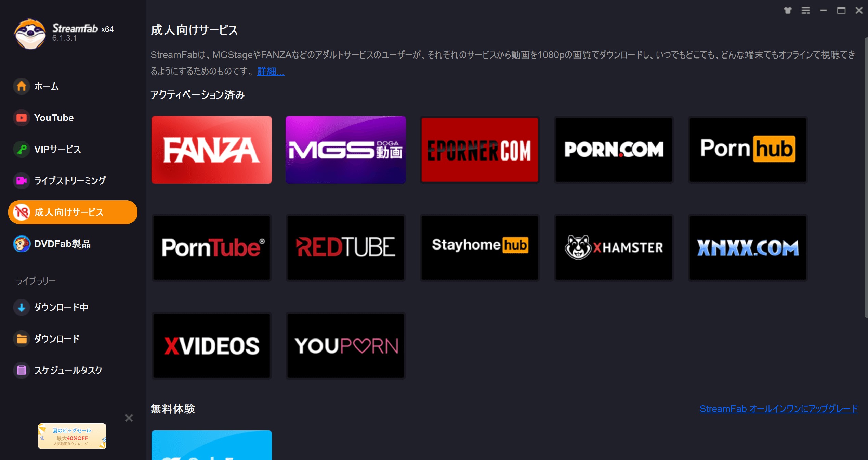868x460 pixels.
Task: Go to ホーム in sidebar
Action: point(47,86)
